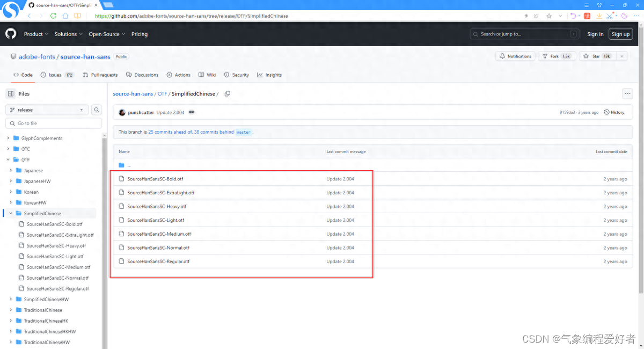Click the red translate extension icon

point(587,16)
